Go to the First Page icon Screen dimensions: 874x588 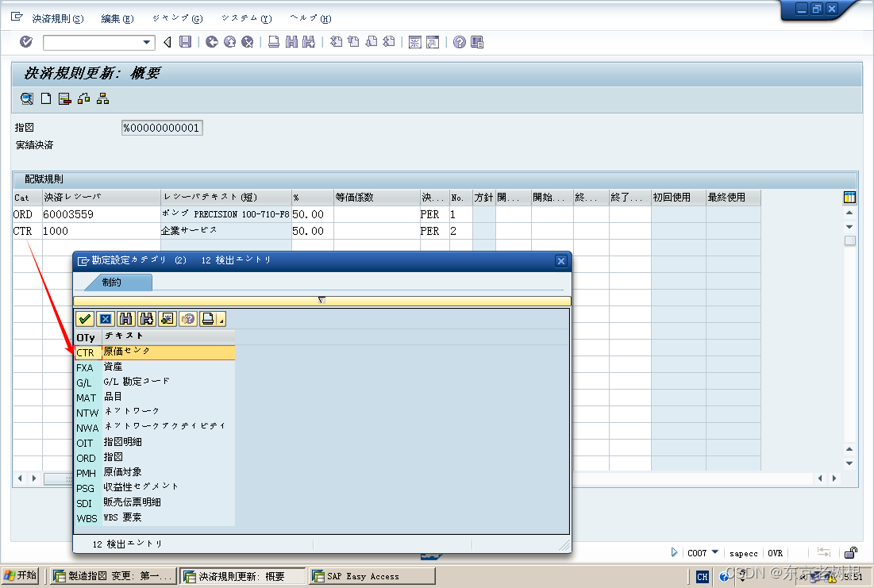pyautogui.click(x=336, y=42)
